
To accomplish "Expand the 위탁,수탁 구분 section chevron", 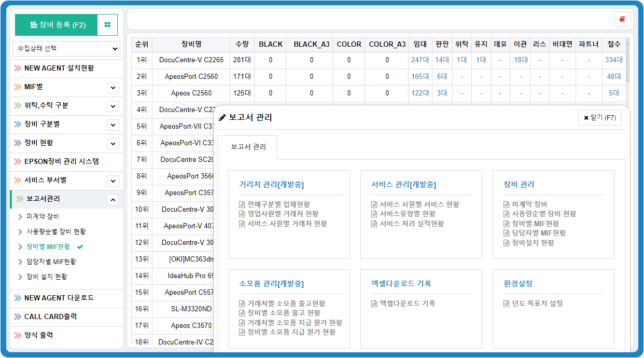I will [113, 106].
